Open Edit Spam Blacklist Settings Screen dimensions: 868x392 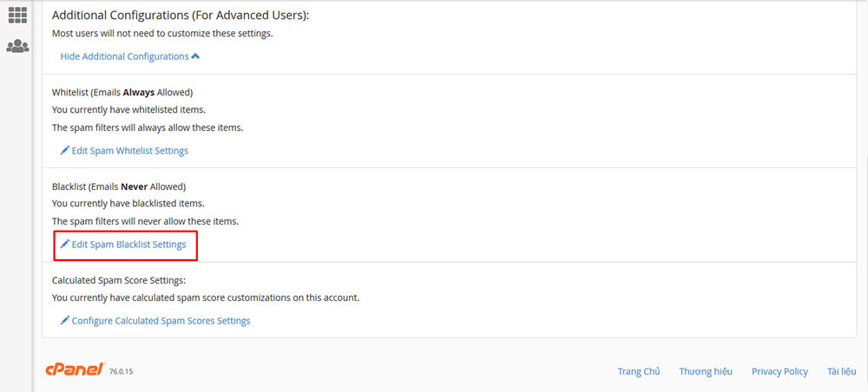(129, 244)
